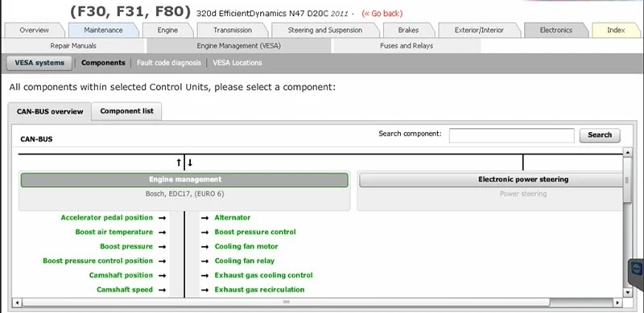Open the Electronics tab
Viewport: 644px width, 313px height.
555,30
